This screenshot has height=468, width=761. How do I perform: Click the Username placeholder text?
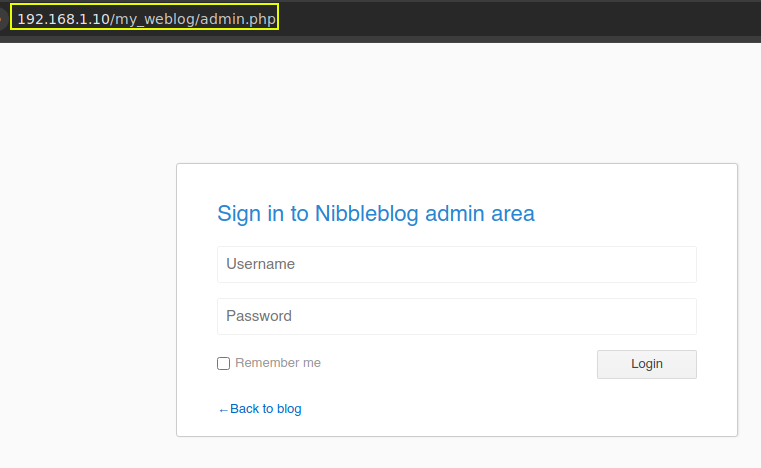[x=260, y=265]
